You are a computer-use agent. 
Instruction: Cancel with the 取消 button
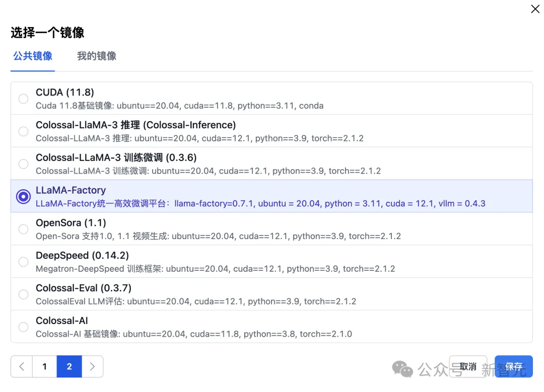pos(468,366)
